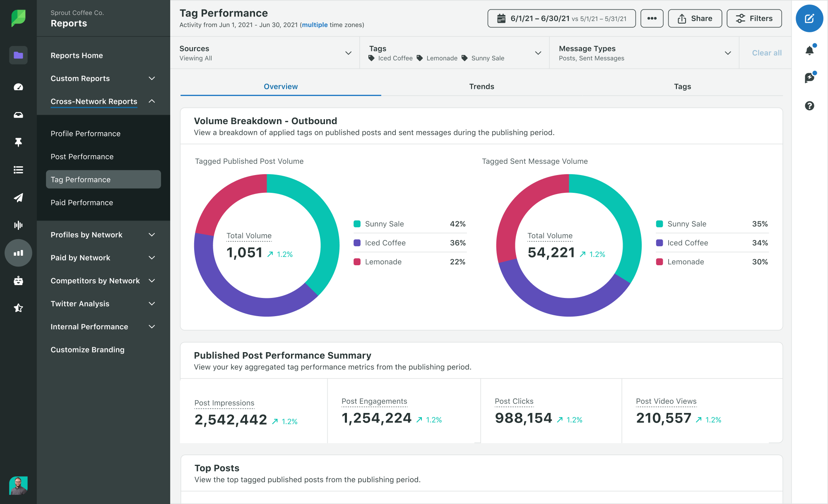
Task: Click the edit/compose icon top right
Action: tap(810, 19)
